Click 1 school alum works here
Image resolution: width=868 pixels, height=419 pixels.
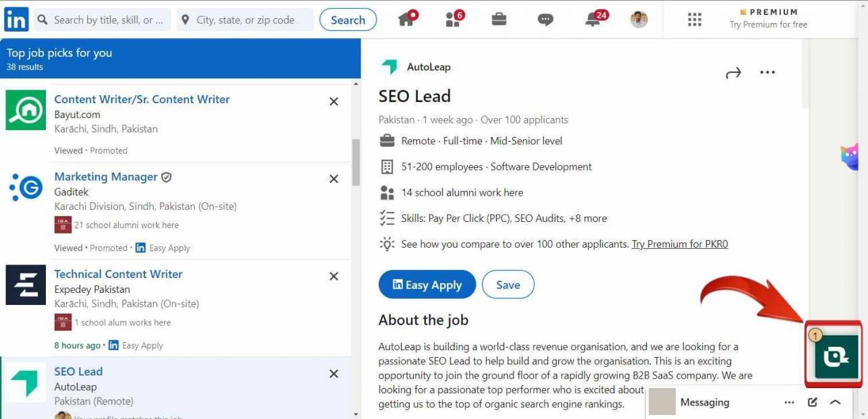click(123, 323)
